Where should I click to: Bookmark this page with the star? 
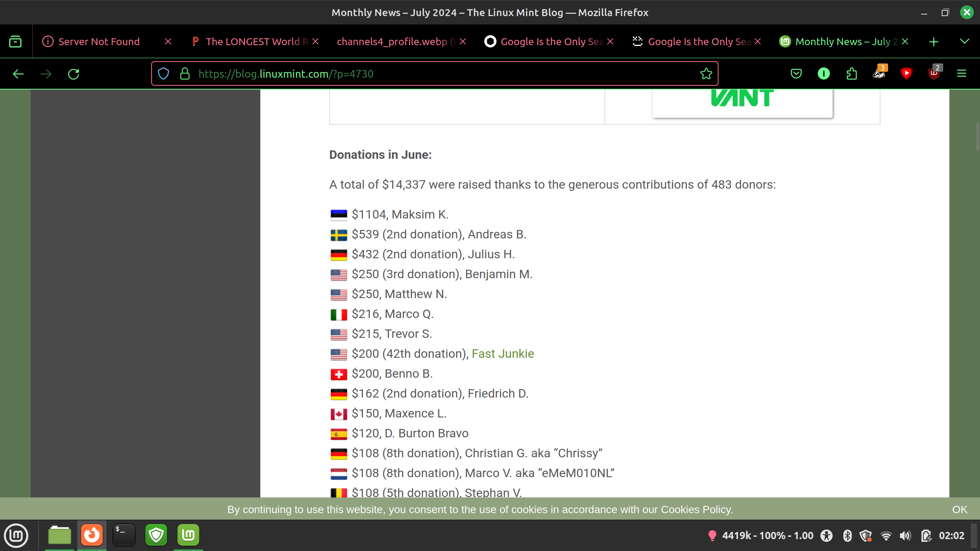[706, 73]
